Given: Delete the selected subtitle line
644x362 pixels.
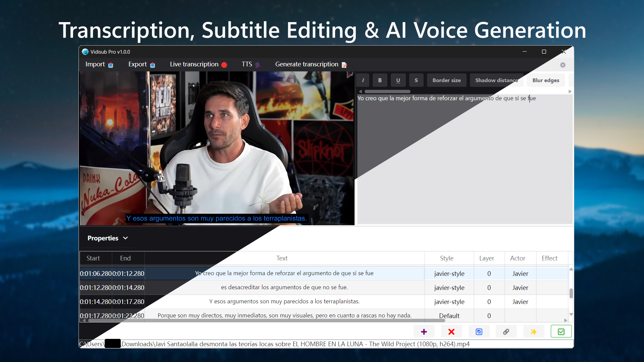Looking at the screenshot, I should [451, 331].
